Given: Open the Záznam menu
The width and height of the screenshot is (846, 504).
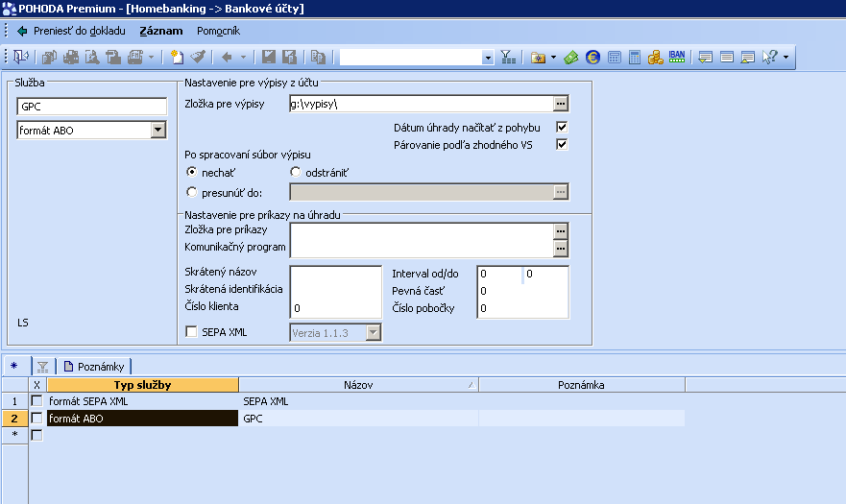Looking at the screenshot, I should coord(160,31).
